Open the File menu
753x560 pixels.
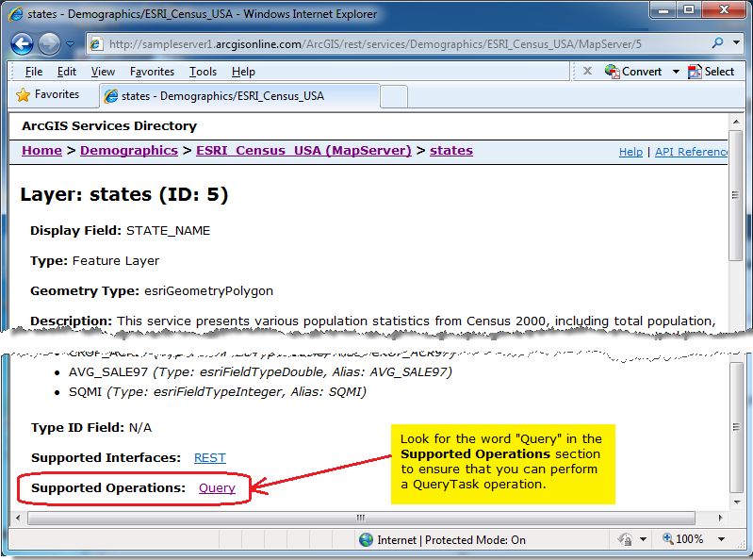tap(34, 72)
